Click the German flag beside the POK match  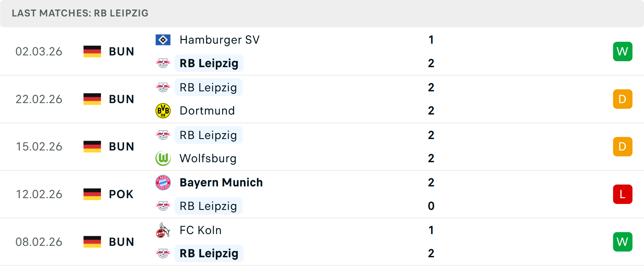92,194
